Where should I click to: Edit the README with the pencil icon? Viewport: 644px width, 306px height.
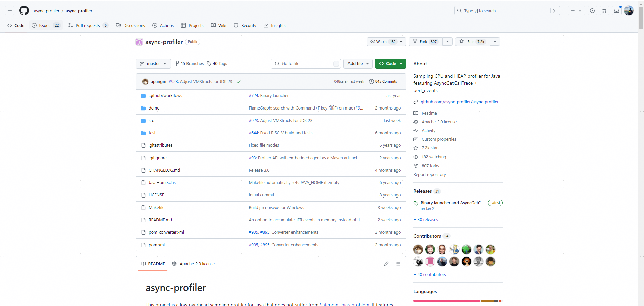386,264
